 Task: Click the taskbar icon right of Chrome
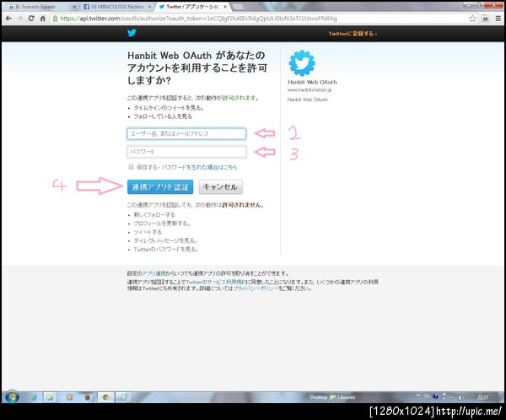124,397
